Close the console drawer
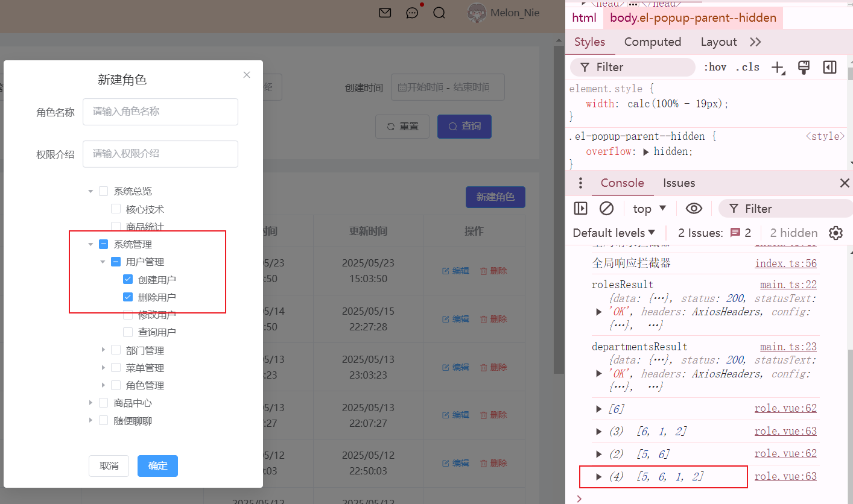Viewport: 853px width, 504px height. point(845,183)
